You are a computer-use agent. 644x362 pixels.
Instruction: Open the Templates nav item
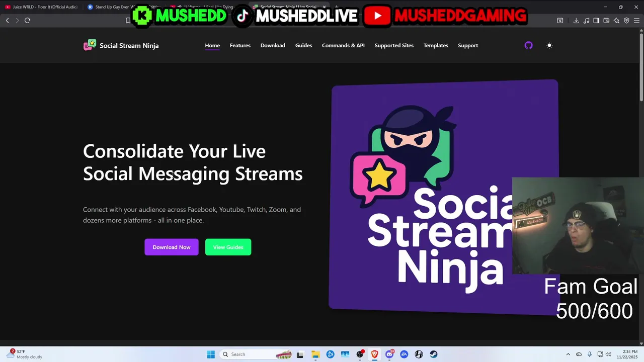tap(436, 45)
